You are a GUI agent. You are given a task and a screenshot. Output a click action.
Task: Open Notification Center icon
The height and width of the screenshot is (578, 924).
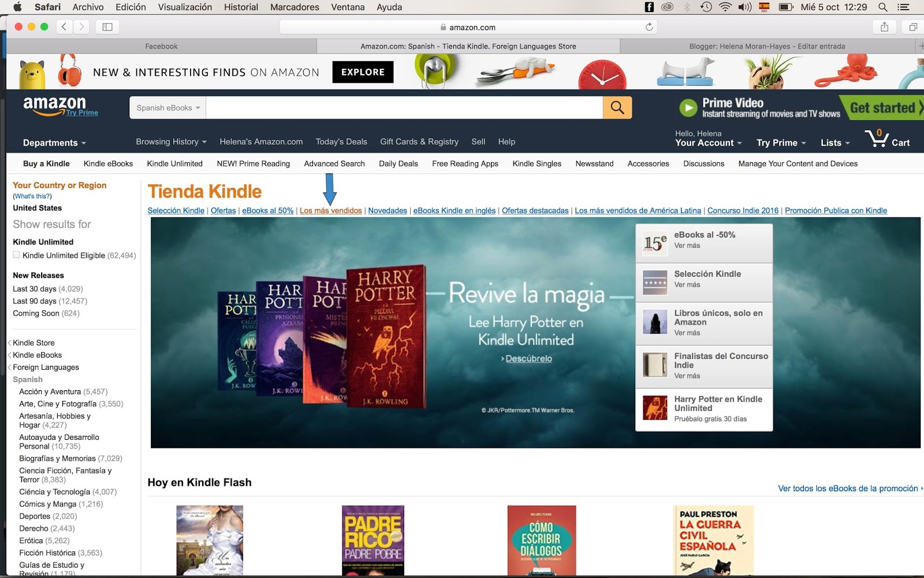tap(904, 7)
